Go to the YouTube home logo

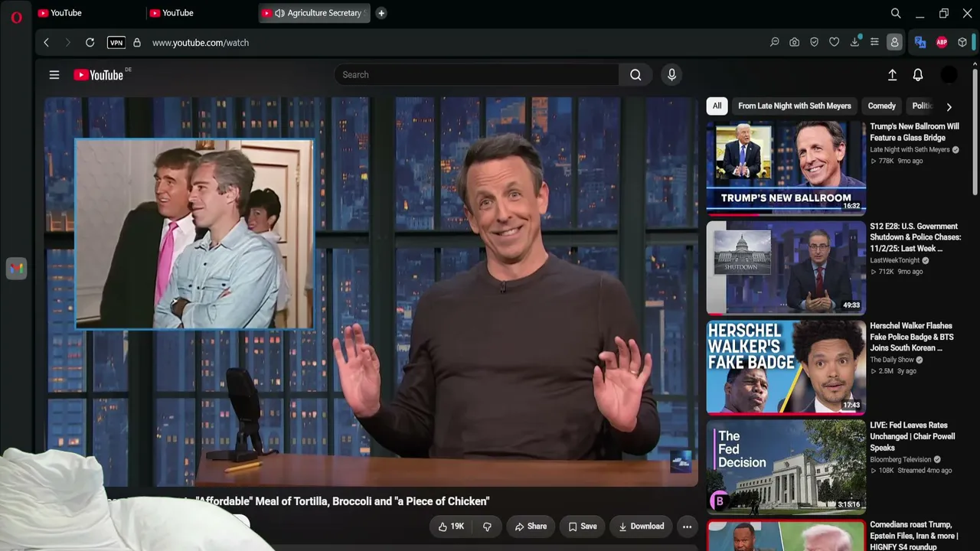click(98, 75)
